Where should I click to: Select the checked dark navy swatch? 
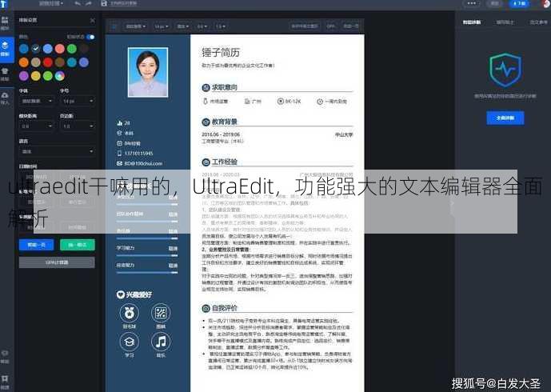[x=36, y=49]
